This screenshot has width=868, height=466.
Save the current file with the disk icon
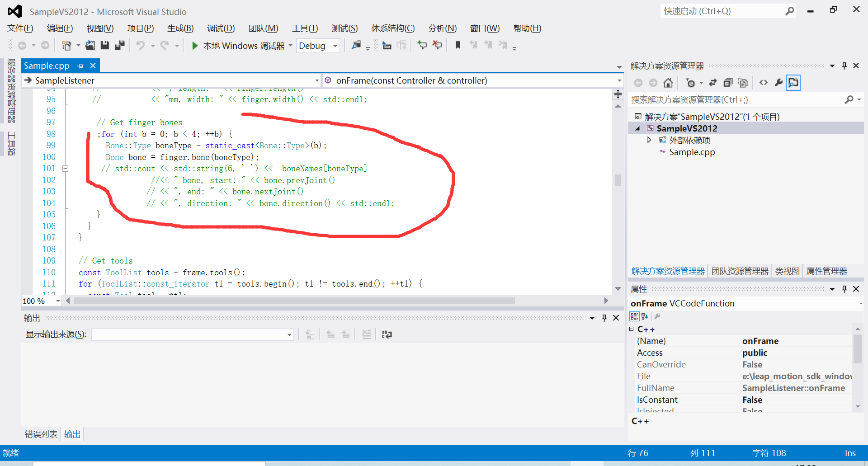[x=105, y=46]
